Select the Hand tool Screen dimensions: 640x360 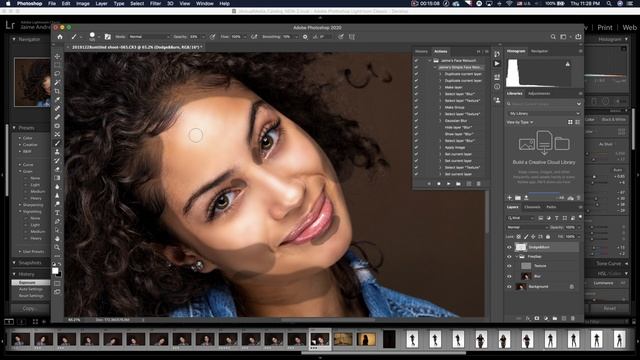click(x=57, y=238)
